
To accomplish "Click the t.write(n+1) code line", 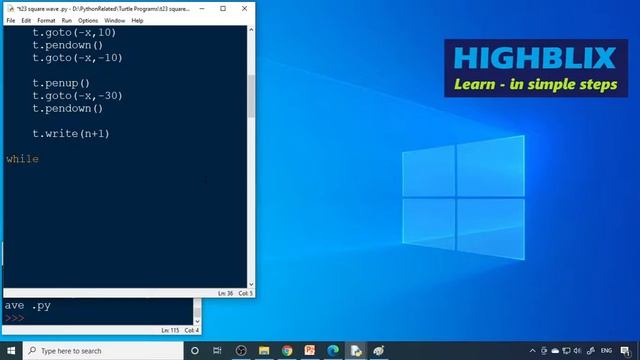I will pos(71,133).
